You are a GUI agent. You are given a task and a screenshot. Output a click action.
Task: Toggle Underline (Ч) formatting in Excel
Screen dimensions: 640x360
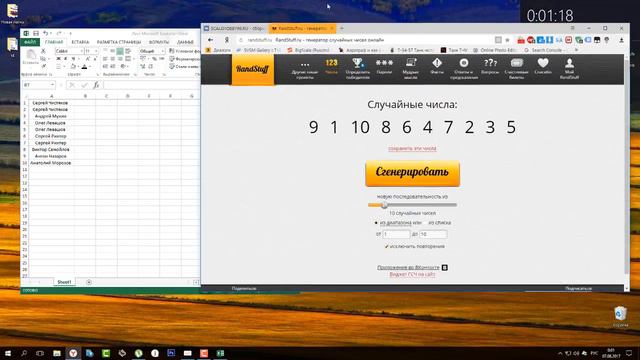(x=73, y=59)
